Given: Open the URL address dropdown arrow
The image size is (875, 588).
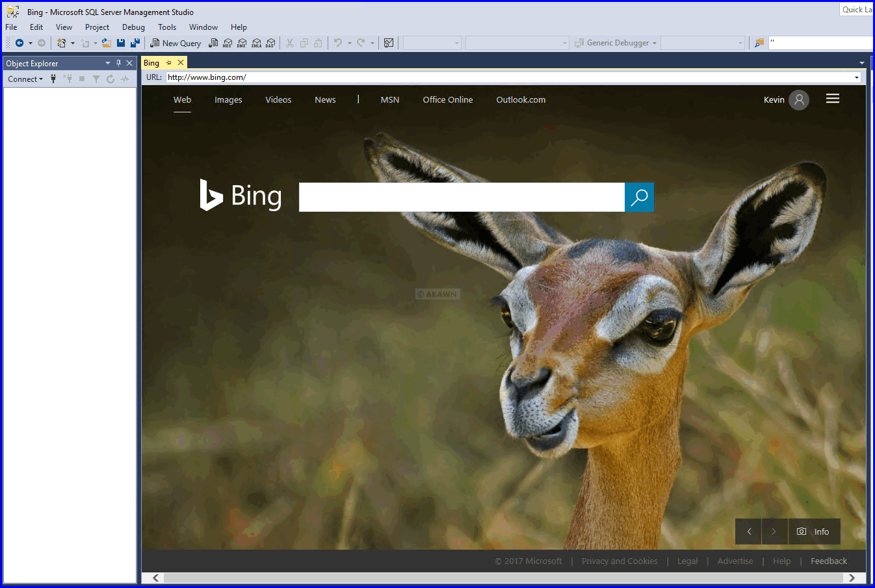Looking at the screenshot, I should pyautogui.click(x=857, y=77).
